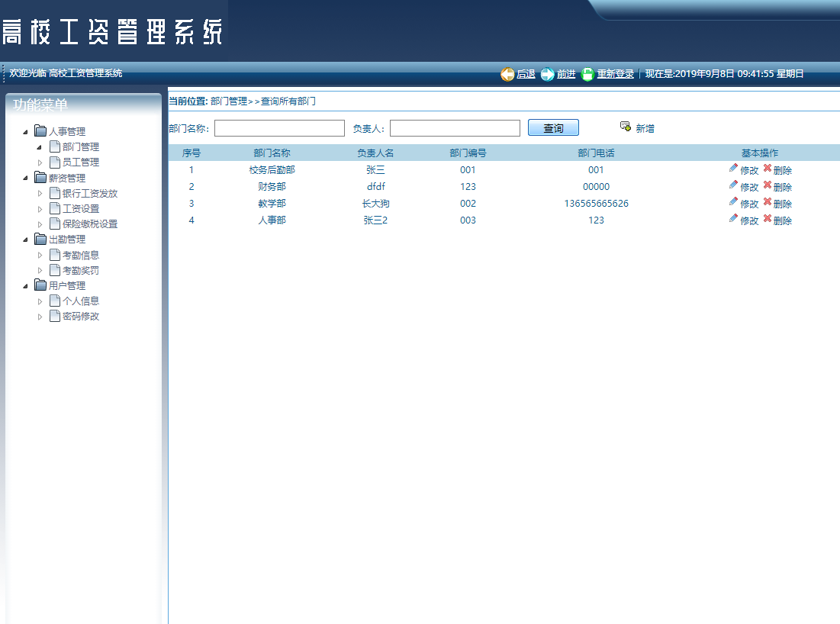Image resolution: width=840 pixels, height=624 pixels.
Task: Open 考勤奖罚 menu entry
Action: point(81,271)
